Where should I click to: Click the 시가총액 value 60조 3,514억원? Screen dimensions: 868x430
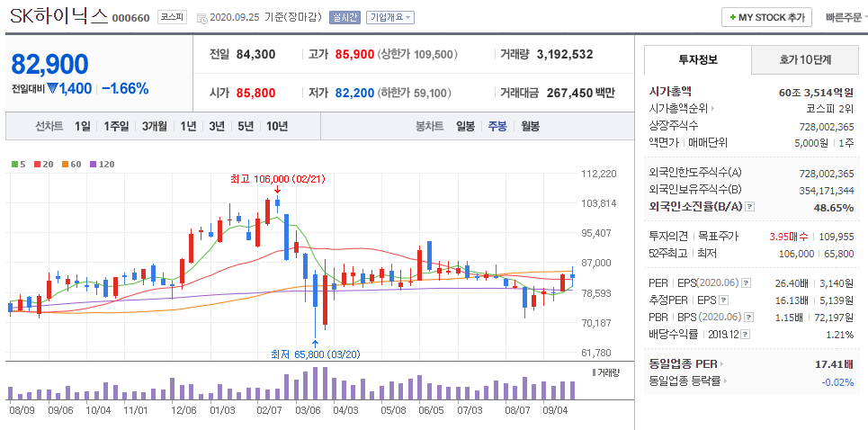817,92
